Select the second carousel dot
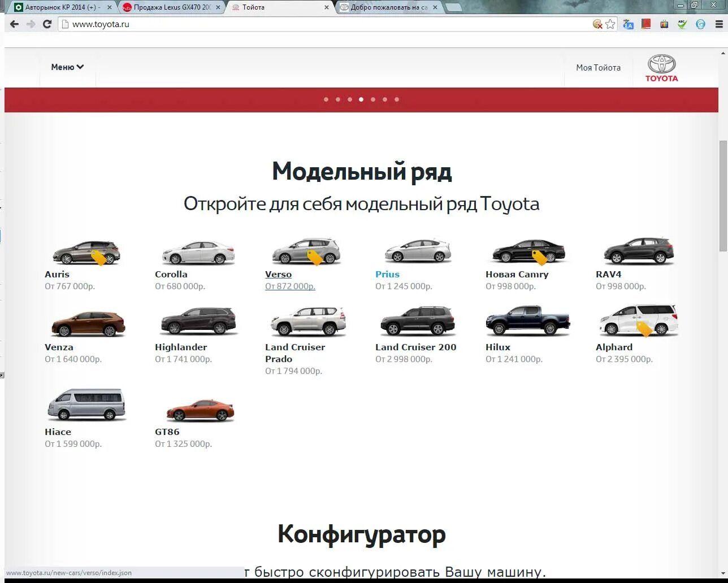Screen dimensions: 728x583 pyautogui.click(x=338, y=99)
